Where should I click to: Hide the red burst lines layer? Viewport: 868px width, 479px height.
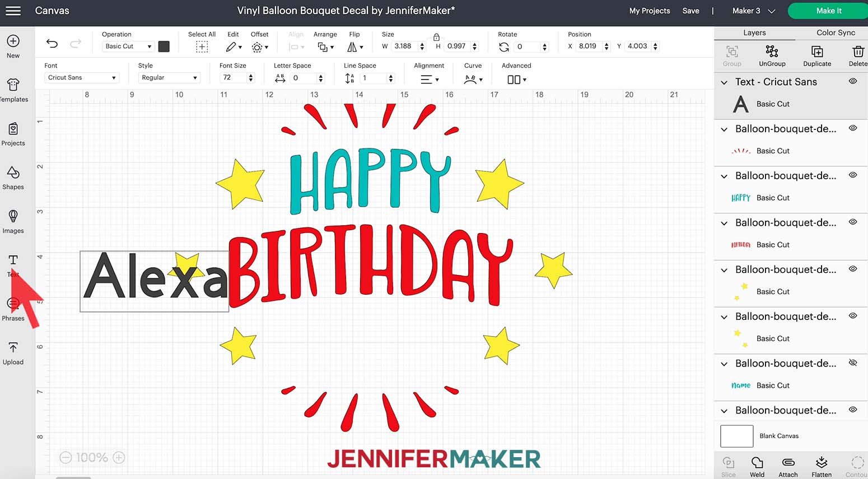pos(853,128)
